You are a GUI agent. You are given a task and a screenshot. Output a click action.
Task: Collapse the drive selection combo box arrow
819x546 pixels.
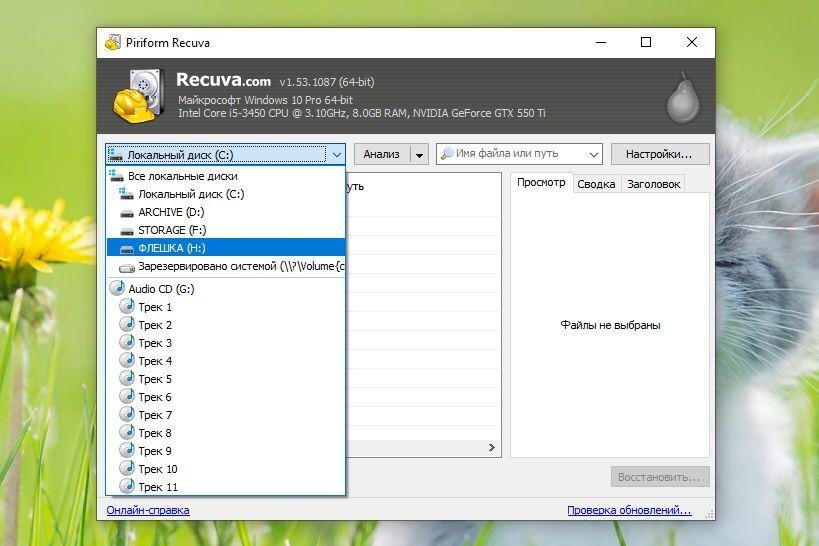click(x=336, y=155)
